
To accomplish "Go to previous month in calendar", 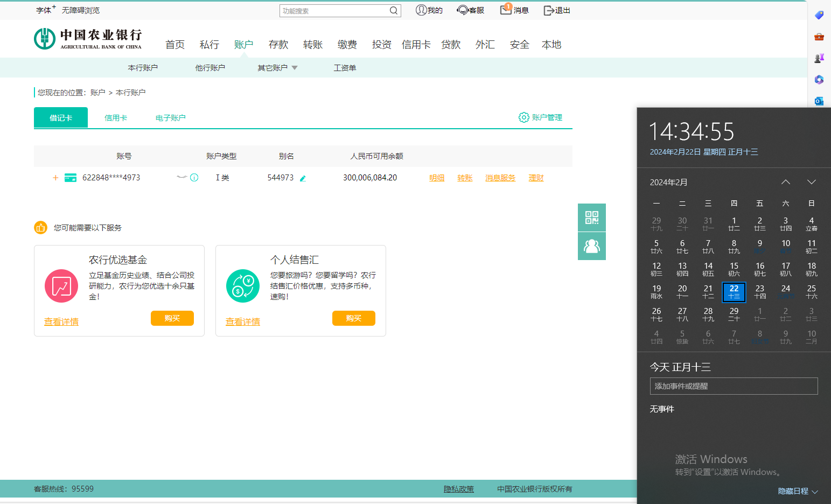I will 785,182.
